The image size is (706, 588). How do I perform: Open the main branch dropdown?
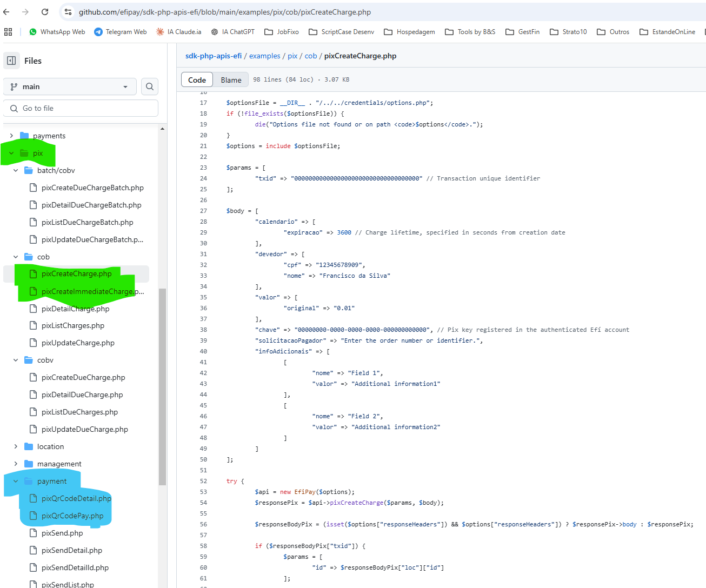coord(70,86)
